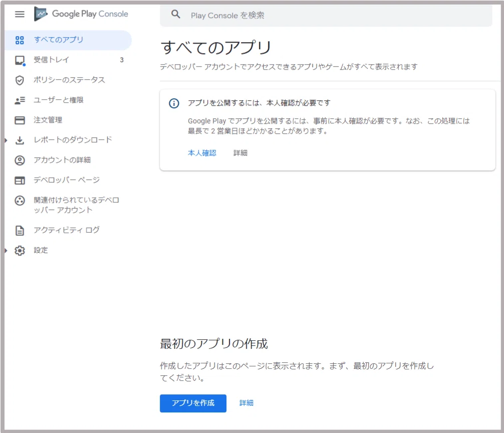This screenshot has height=433, width=504.
Task: Click the ポリシーのステータス shield icon
Action: 20,80
